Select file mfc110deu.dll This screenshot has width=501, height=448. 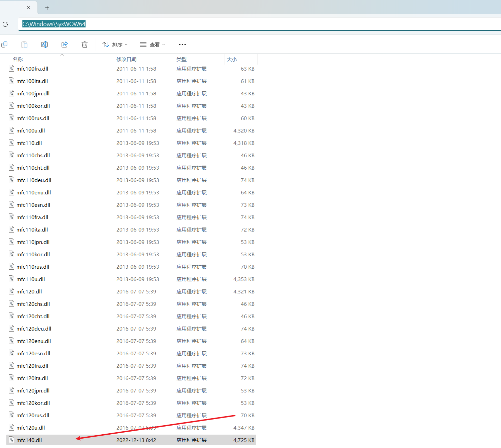(x=34, y=180)
